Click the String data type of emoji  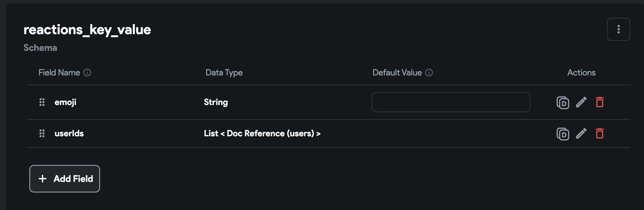pos(216,102)
